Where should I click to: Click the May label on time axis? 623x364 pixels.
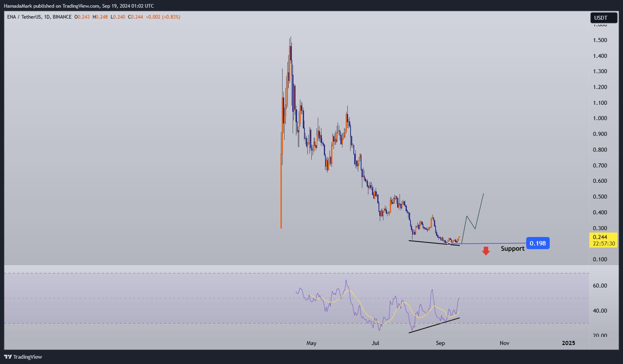311,343
